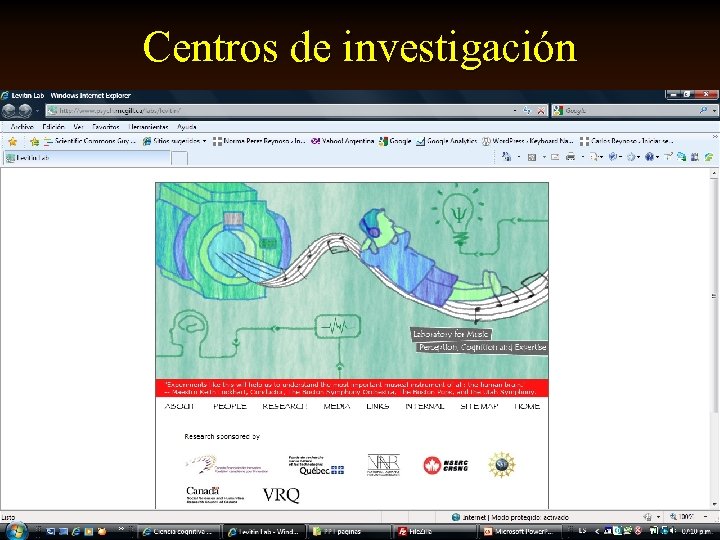Click the Canada sponsor logo
The width and height of the screenshot is (720, 540).
click(x=215, y=495)
